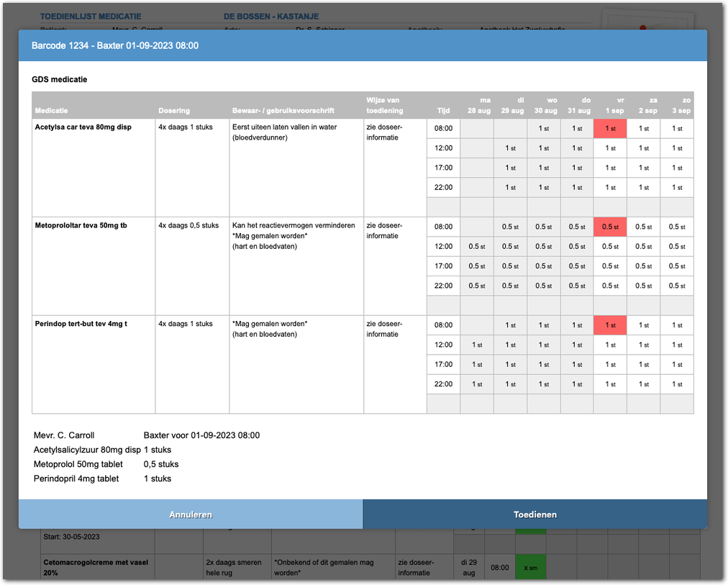The height and width of the screenshot is (585, 728).
Task: Click the Dosering column header
Action: tap(174, 111)
